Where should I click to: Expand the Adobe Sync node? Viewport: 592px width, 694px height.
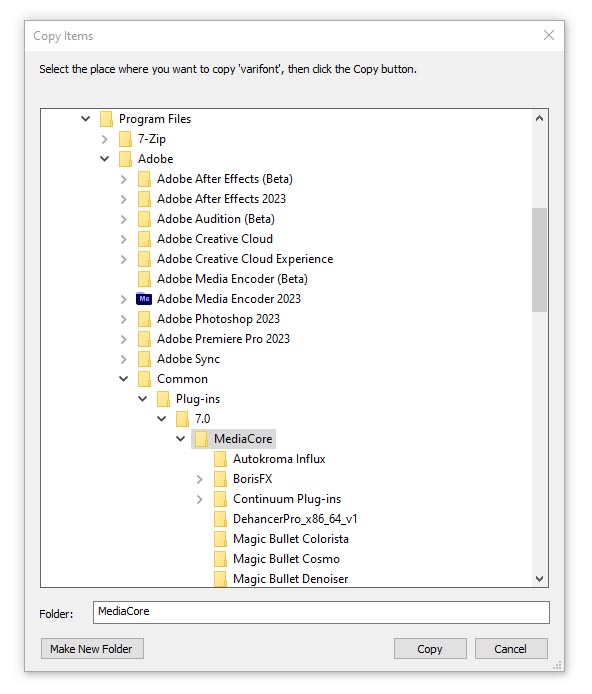(x=123, y=359)
